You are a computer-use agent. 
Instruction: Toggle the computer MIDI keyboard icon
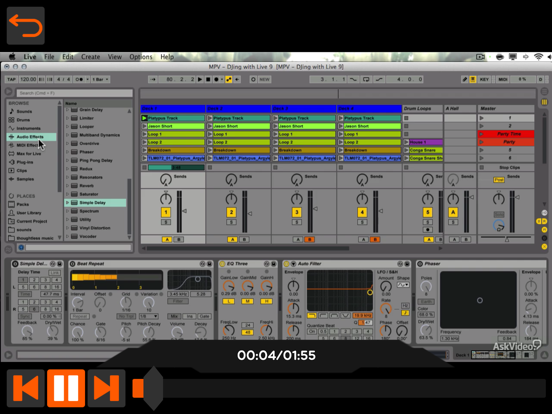[473, 80]
